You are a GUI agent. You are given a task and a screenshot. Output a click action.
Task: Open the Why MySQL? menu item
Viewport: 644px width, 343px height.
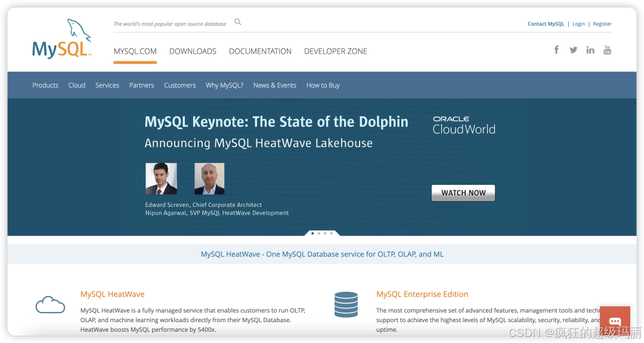(x=225, y=85)
